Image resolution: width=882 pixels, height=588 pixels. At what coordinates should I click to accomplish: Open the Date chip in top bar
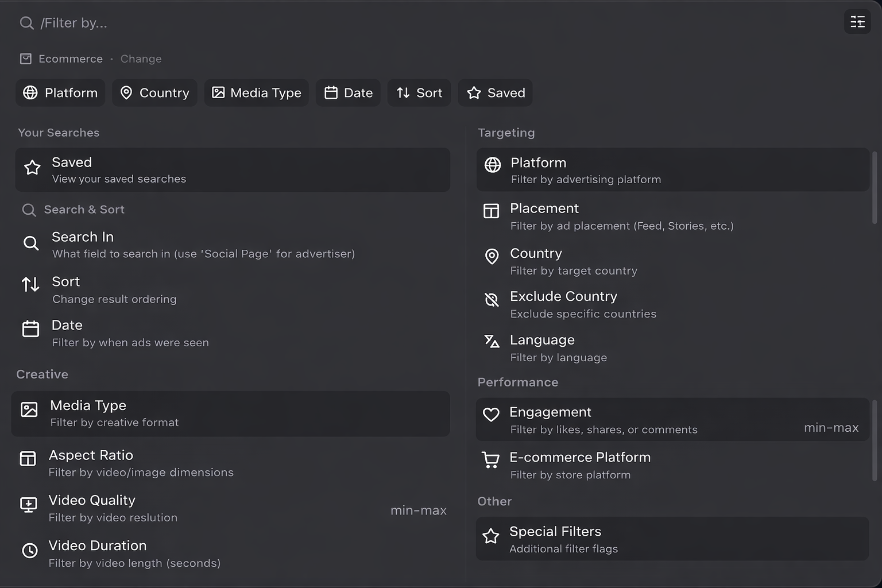pos(348,92)
